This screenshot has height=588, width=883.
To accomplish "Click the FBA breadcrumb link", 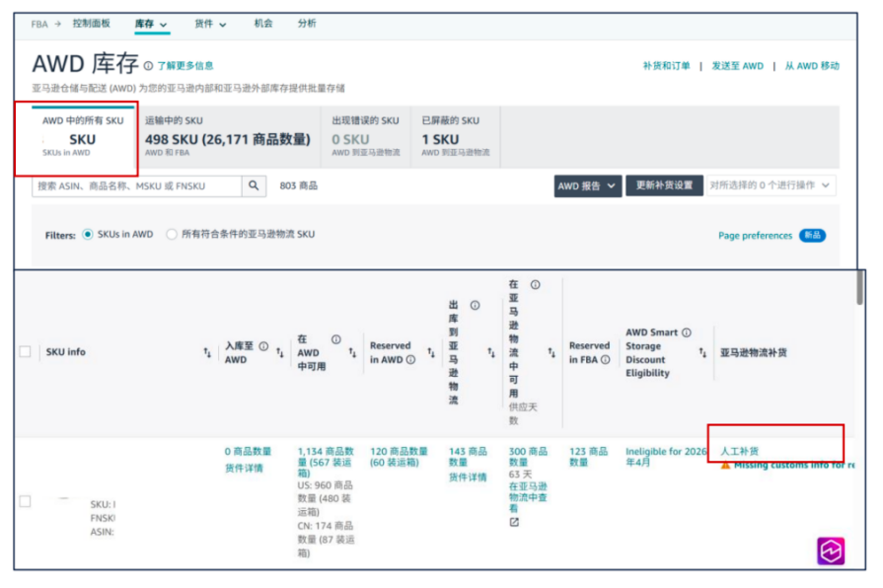I will [x=39, y=25].
